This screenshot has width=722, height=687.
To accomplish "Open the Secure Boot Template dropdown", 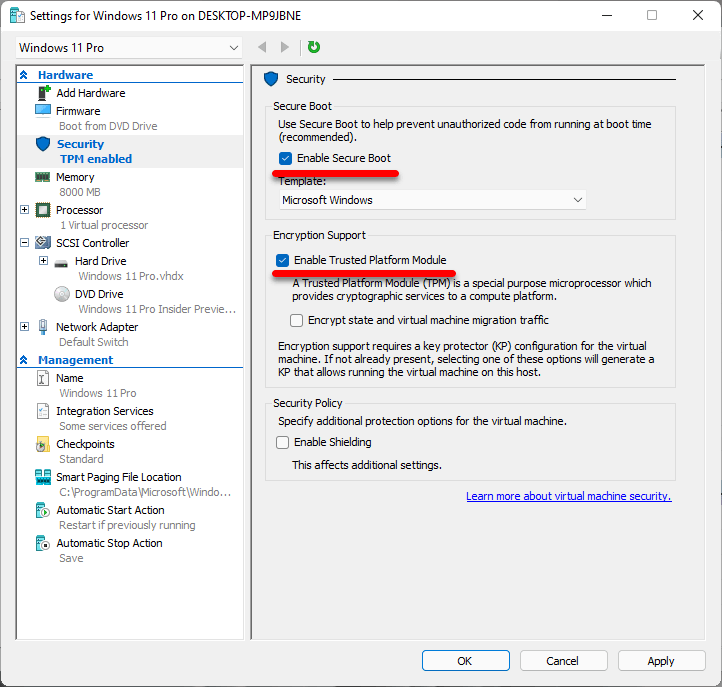I will 432,200.
